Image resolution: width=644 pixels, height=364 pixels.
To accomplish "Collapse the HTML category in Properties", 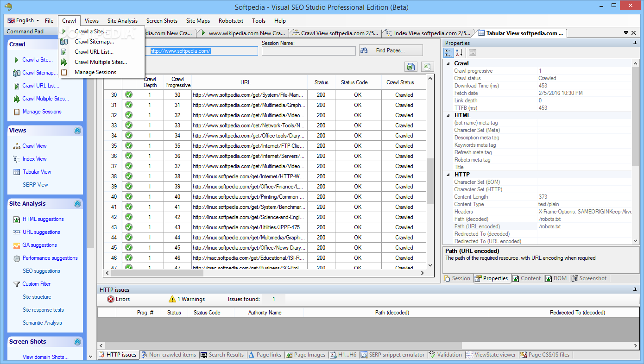I will [448, 115].
